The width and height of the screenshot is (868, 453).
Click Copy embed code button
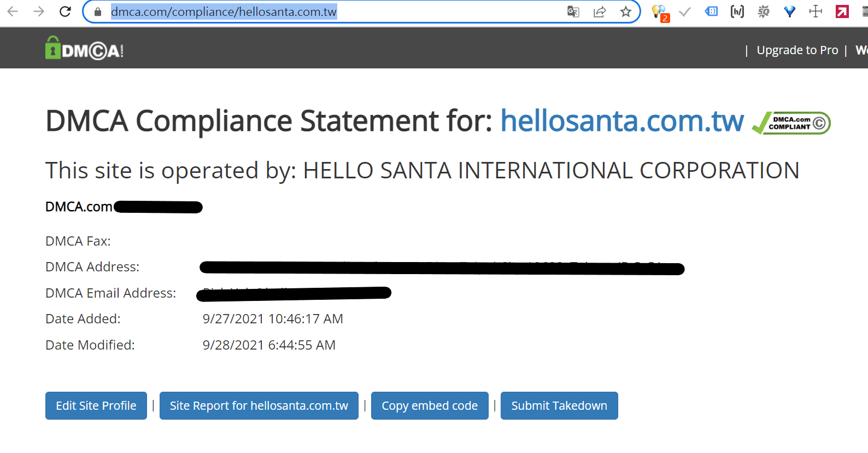pyautogui.click(x=430, y=406)
